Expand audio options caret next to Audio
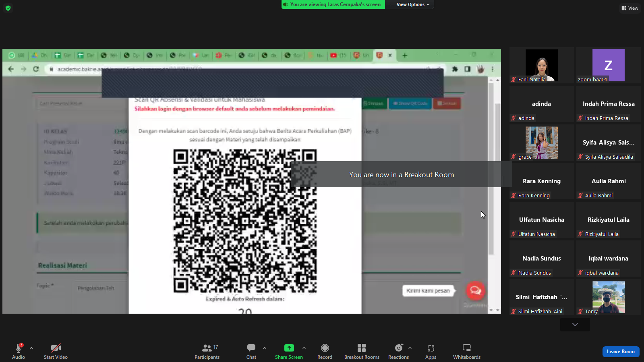 tap(31, 348)
